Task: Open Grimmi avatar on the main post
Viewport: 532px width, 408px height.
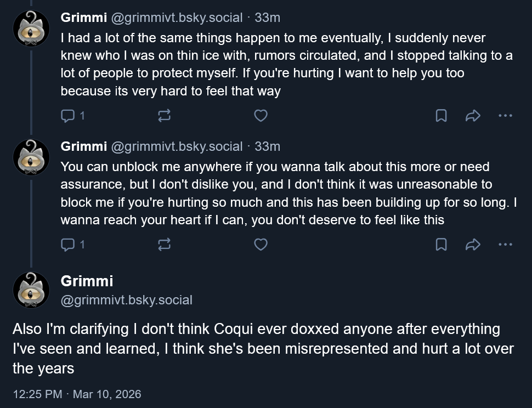Action: click(x=31, y=290)
